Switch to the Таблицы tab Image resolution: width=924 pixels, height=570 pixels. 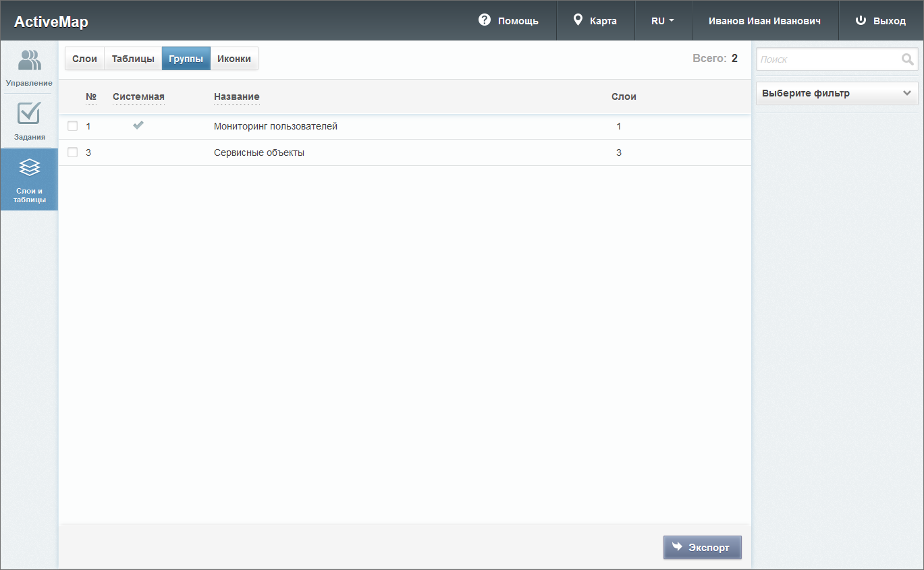[133, 59]
